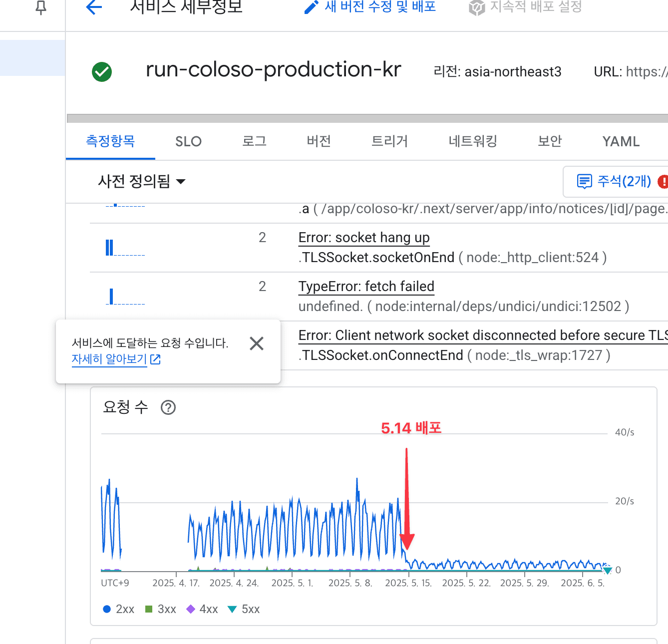
Task: Switch to the 트리거 tab
Action: point(389,141)
